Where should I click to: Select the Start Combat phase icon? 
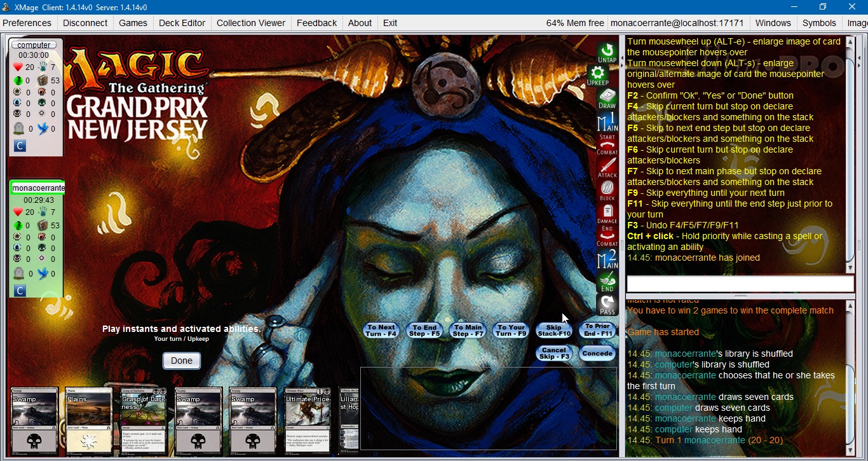(x=607, y=145)
